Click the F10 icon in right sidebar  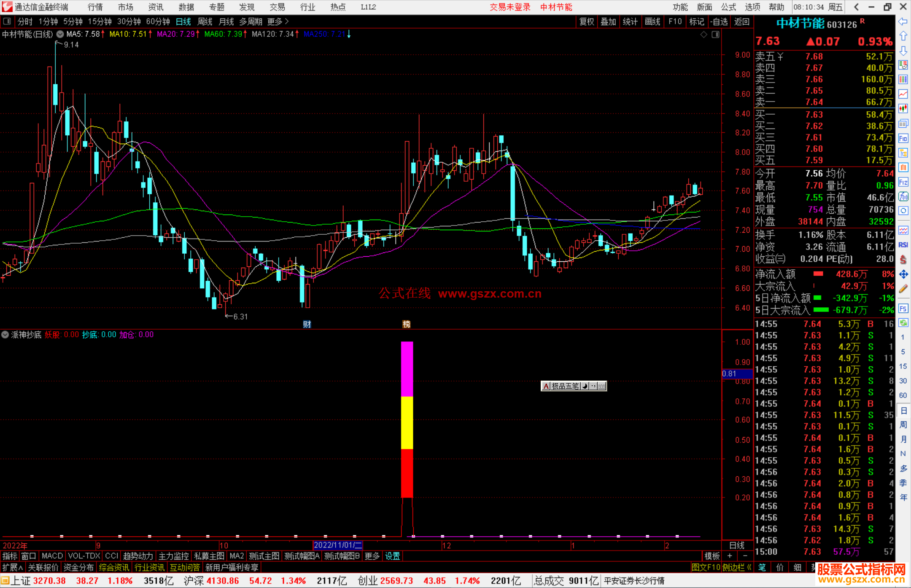903,138
